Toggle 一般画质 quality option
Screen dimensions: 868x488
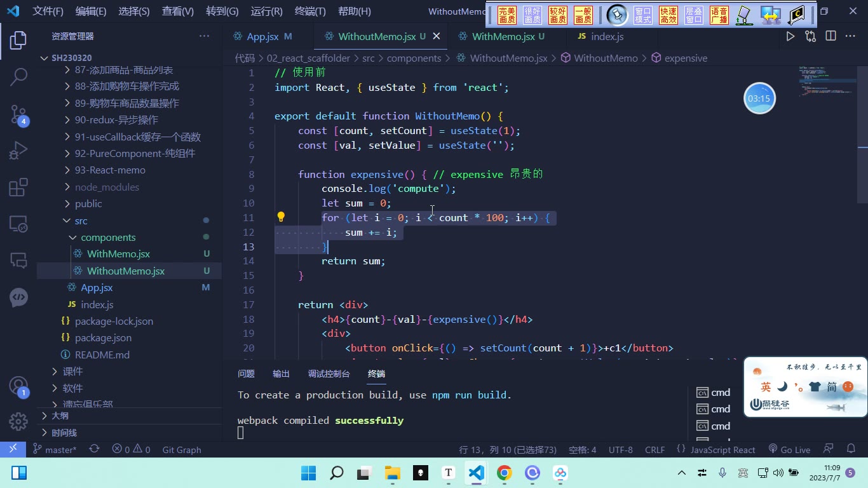pos(583,15)
